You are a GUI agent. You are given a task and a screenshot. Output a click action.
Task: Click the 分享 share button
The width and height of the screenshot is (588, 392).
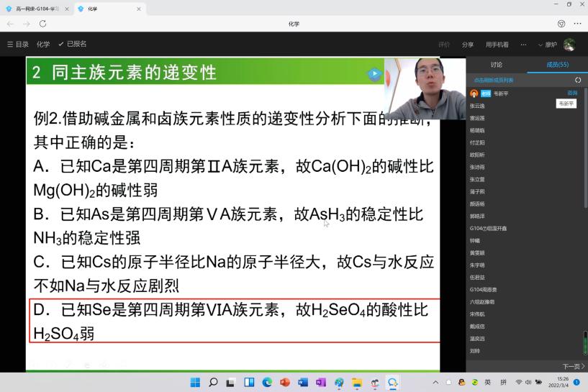pos(468,45)
